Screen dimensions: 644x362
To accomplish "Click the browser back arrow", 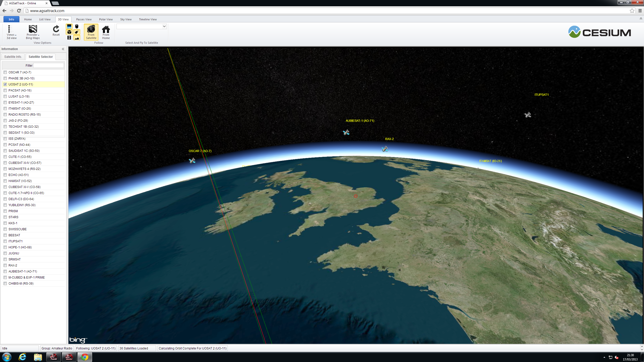I will (4, 11).
